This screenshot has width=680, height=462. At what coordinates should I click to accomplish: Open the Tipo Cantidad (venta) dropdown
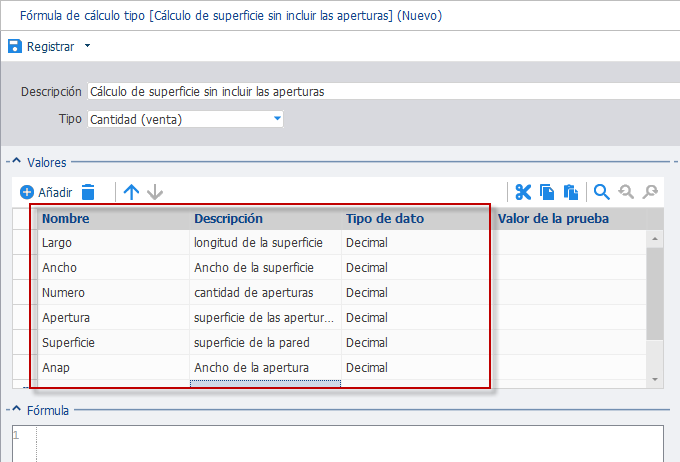coord(278,118)
